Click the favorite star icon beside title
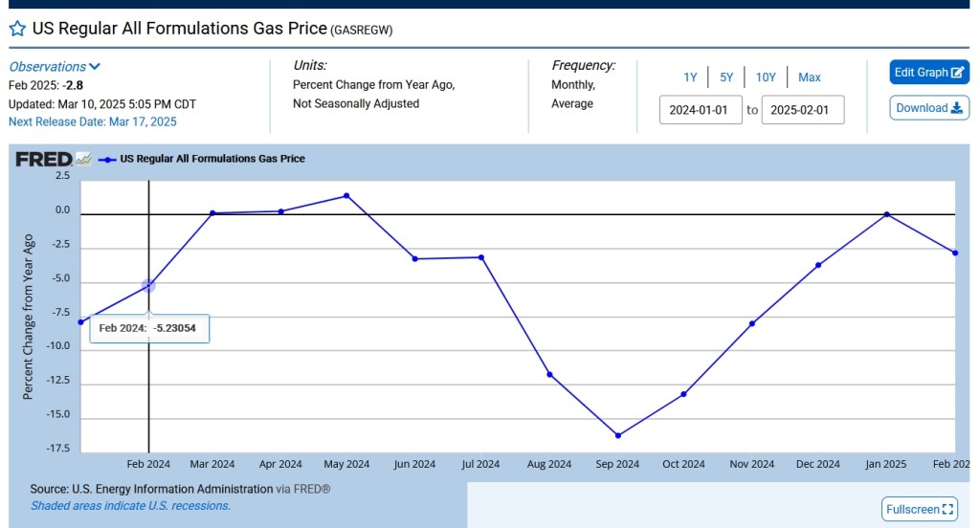Image resolution: width=980 pixels, height=528 pixels. tap(17, 29)
